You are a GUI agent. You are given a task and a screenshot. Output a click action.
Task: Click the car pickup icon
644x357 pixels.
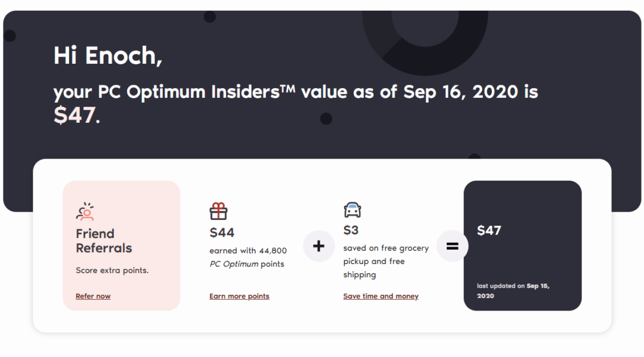coord(352,210)
